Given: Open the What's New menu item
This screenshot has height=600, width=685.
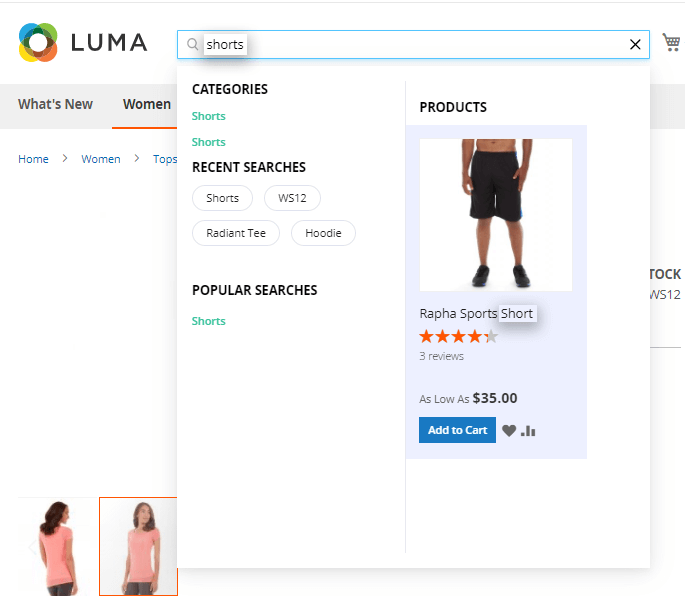Looking at the screenshot, I should click(55, 104).
